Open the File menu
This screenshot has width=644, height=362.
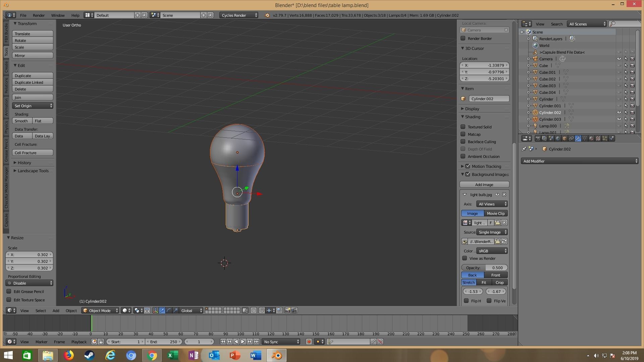23,15
